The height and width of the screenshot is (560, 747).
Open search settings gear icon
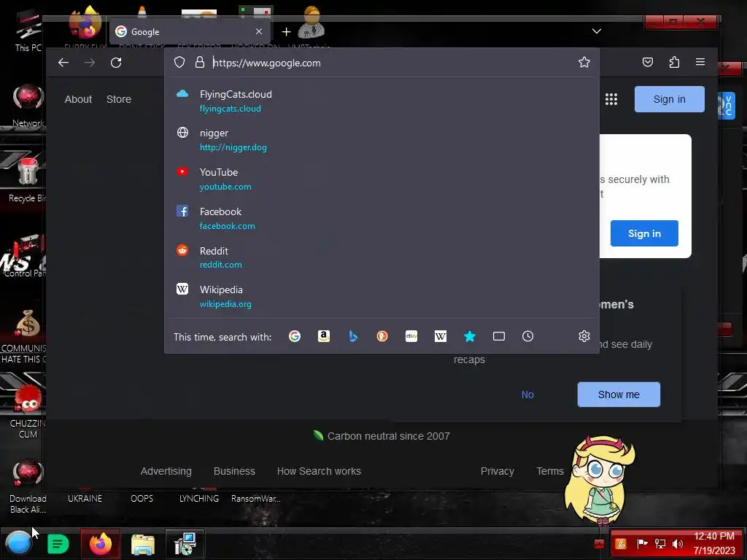tap(584, 336)
